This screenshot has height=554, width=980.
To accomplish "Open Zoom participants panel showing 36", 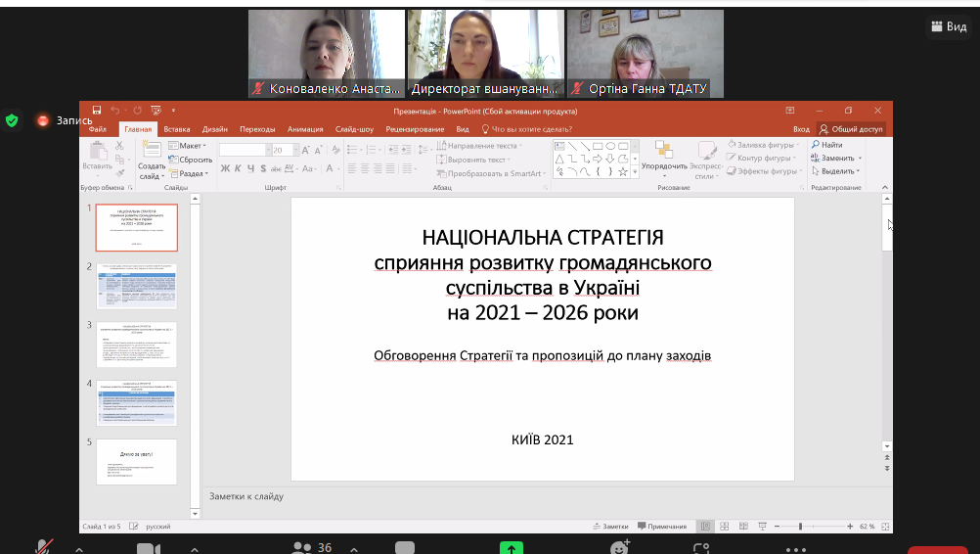I will point(312,548).
